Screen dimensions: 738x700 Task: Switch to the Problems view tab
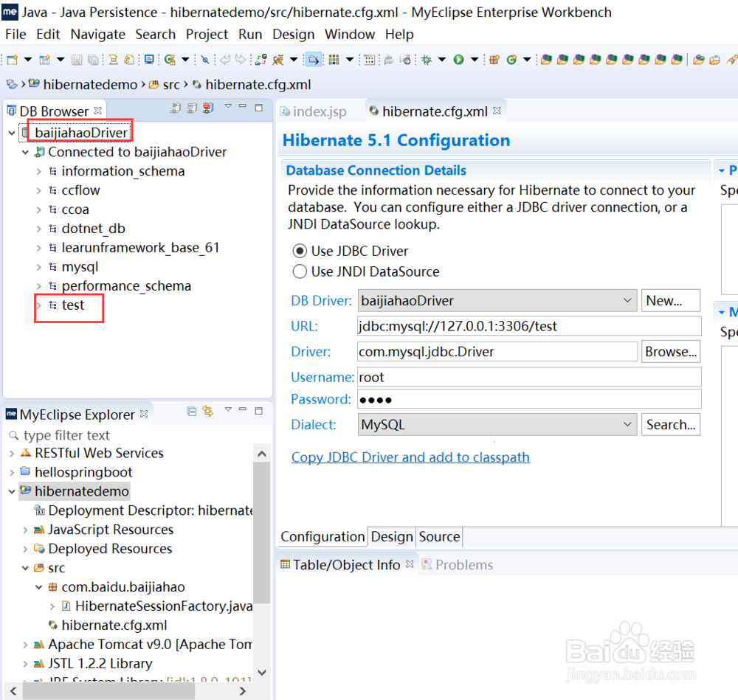pyautogui.click(x=458, y=564)
